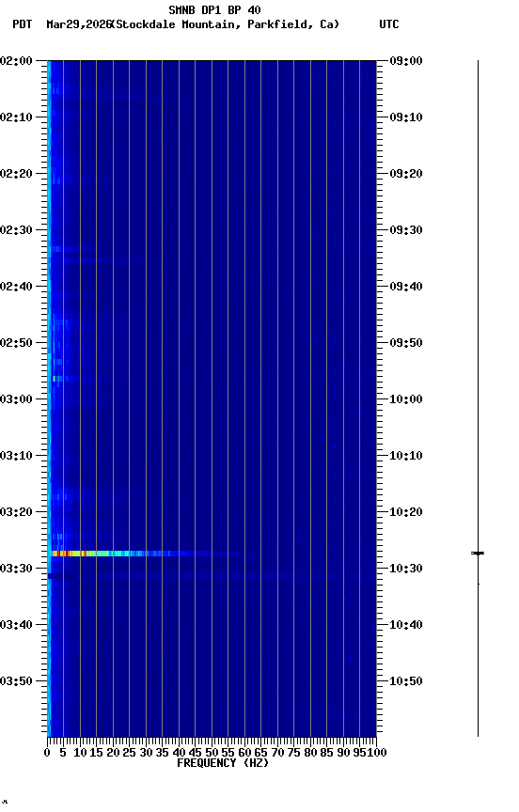Screen dimensions: 519x812
Task: Click the "UTC" timezone label
Action: point(389,24)
